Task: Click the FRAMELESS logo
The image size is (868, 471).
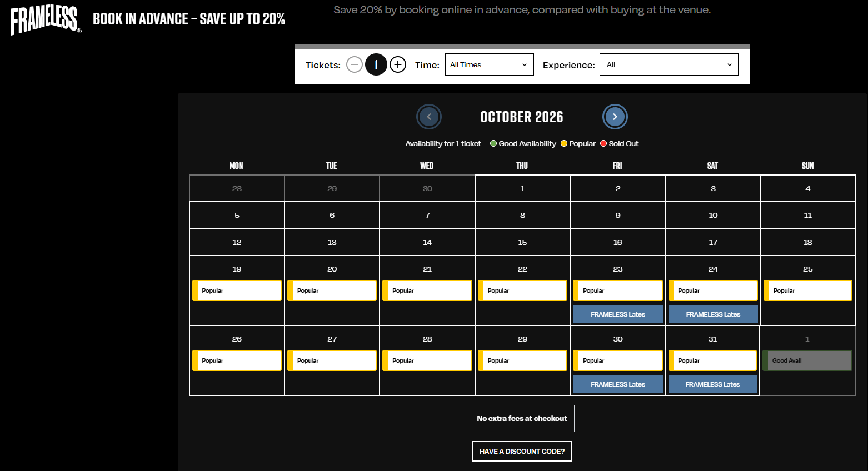Action: tap(46, 21)
